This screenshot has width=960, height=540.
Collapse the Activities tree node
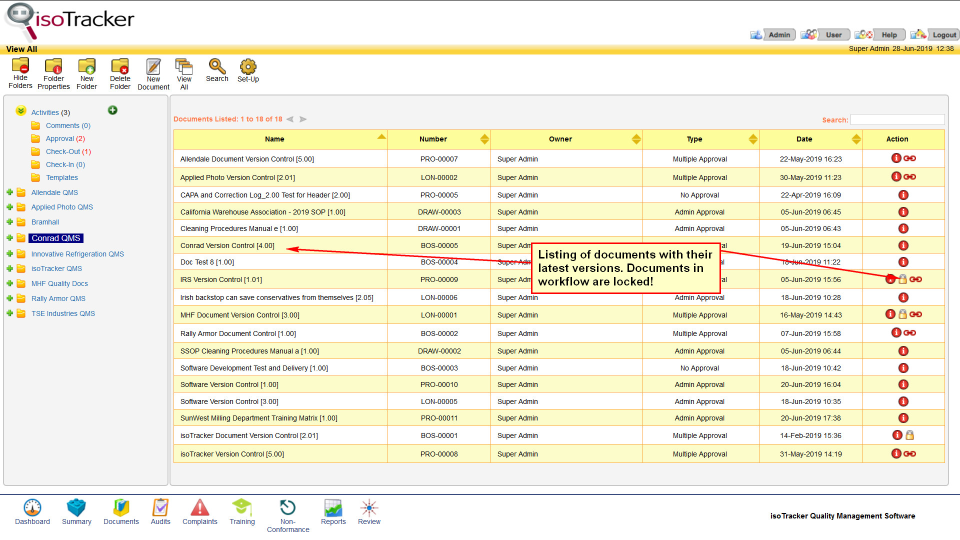[21, 112]
